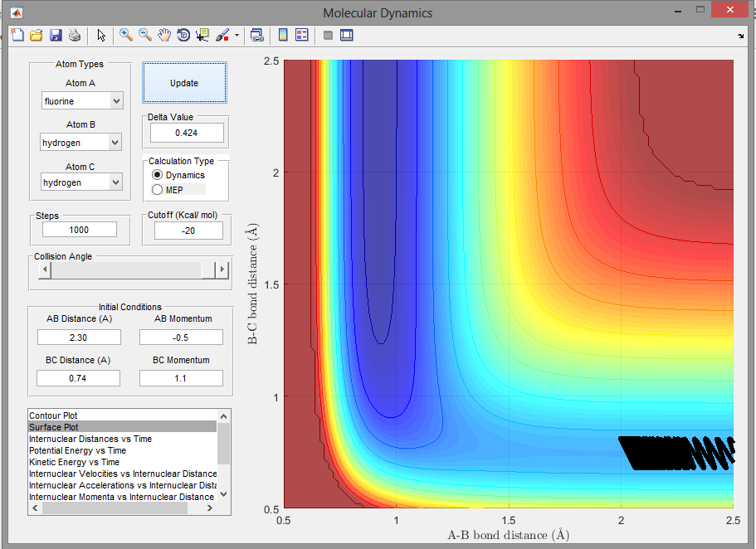Activate the Data Cursor tool

click(202, 35)
